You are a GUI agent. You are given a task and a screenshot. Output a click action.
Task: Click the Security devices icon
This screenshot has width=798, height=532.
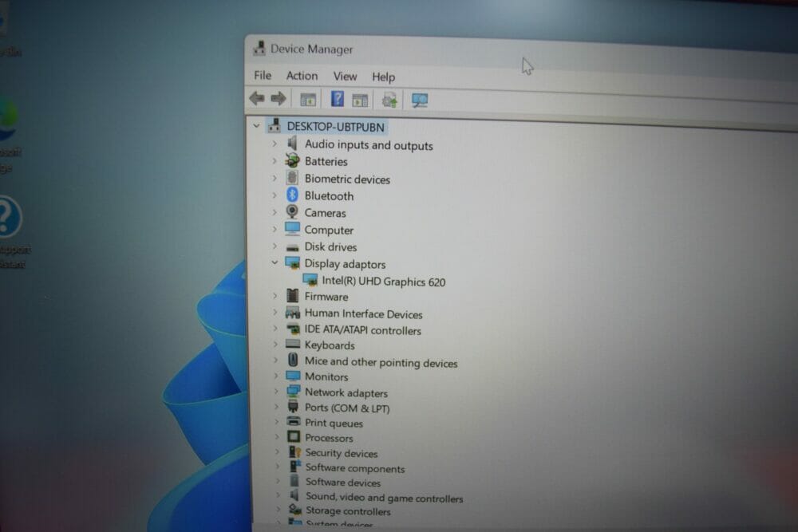(x=294, y=451)
